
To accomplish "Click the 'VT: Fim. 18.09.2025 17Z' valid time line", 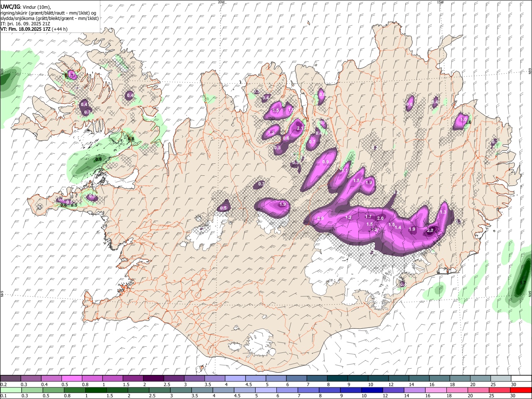I will (x=26, y=29).
